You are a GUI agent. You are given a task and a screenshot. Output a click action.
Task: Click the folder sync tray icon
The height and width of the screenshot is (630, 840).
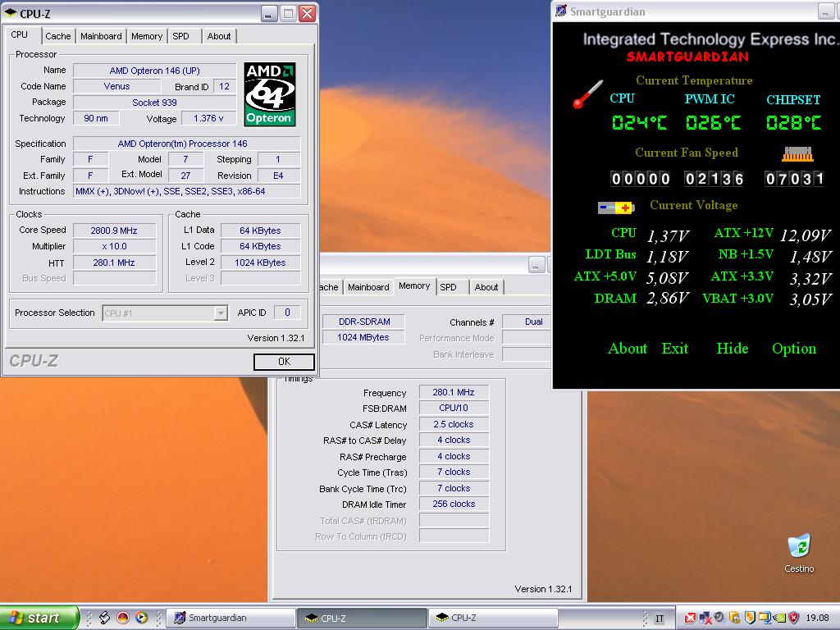tap(764, 619)
